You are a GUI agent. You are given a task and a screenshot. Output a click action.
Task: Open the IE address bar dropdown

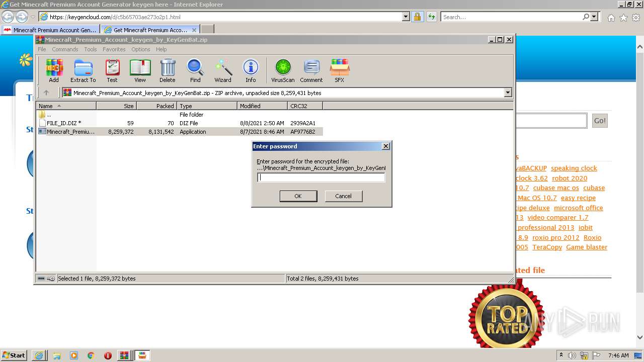[x=406, y=17]
